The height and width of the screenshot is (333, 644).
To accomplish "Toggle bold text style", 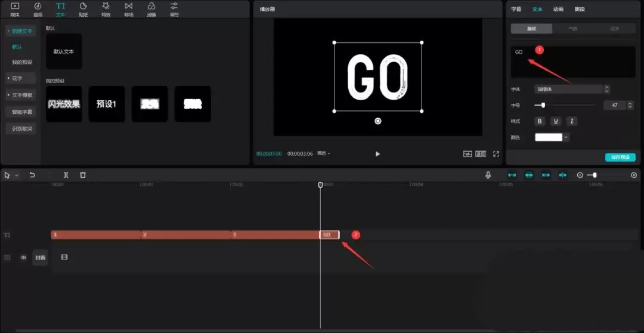I will pyautogui.click(x=540, y=121).
